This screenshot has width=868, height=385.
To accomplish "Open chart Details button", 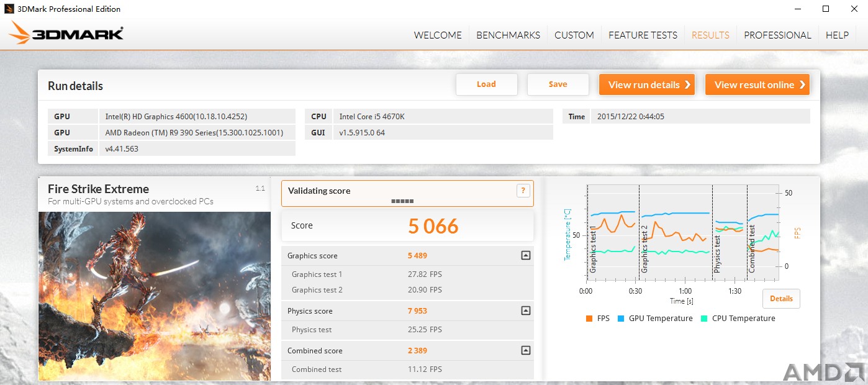I will [x=781, y=299].
